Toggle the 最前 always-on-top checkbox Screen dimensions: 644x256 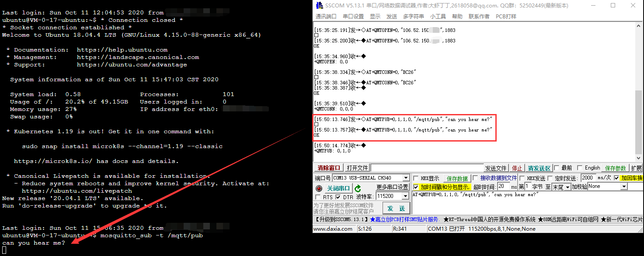557,168
